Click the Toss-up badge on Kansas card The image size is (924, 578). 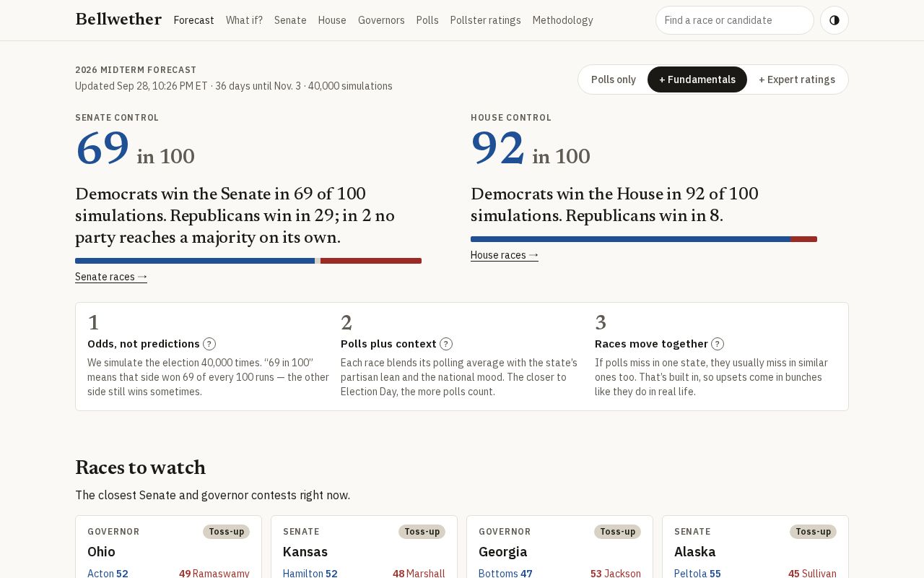422,532
